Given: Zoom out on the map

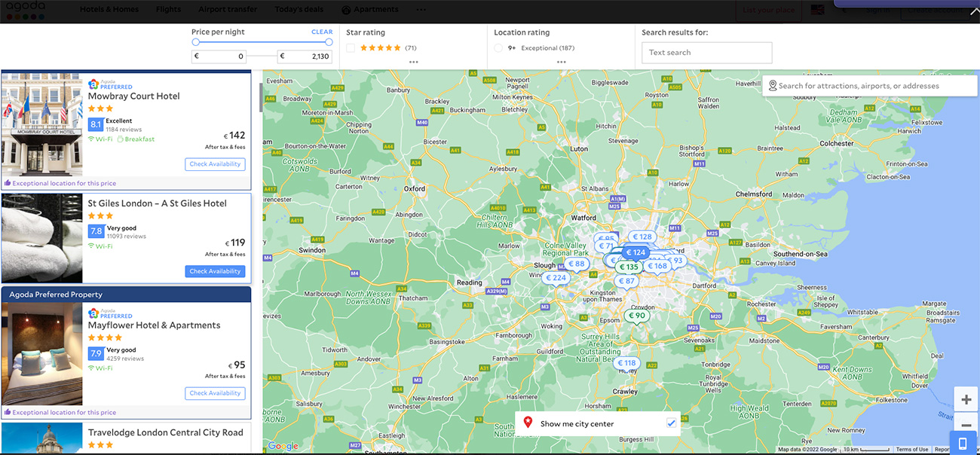Looking at the screenshot, I should coord(966,425).
